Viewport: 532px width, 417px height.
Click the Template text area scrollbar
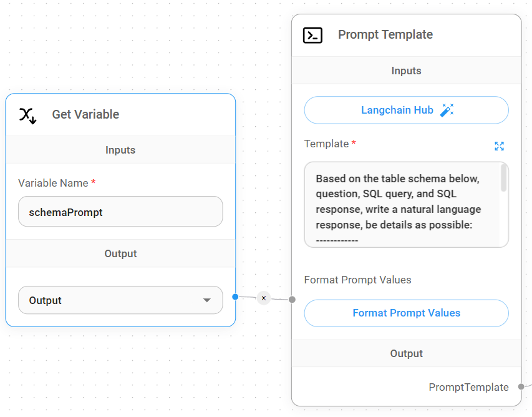[x=503, y=179]
